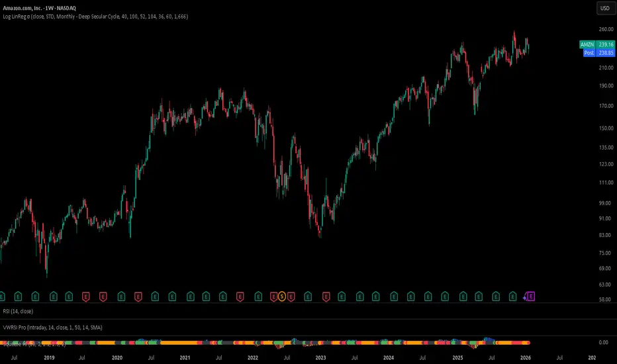The image size is (617, 364).
Task: Click the red earnings marker in late 2021
Action: [x=240, y=296]
